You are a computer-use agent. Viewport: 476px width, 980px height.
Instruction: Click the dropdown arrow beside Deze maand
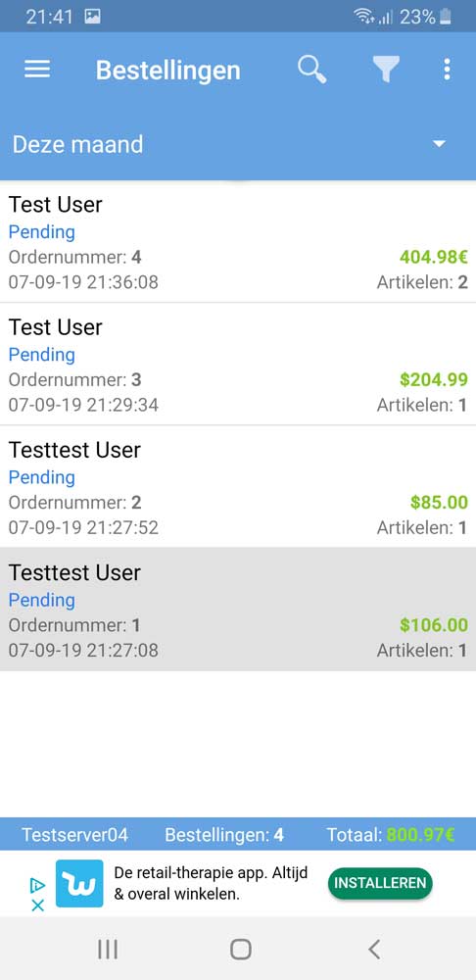pos(440,144)
